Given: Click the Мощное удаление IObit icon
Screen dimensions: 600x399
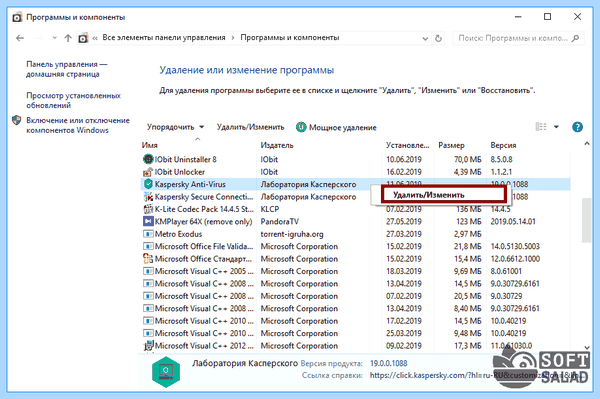Looking at the screenshot, I should pyautogui.click(x=301, y=127).
